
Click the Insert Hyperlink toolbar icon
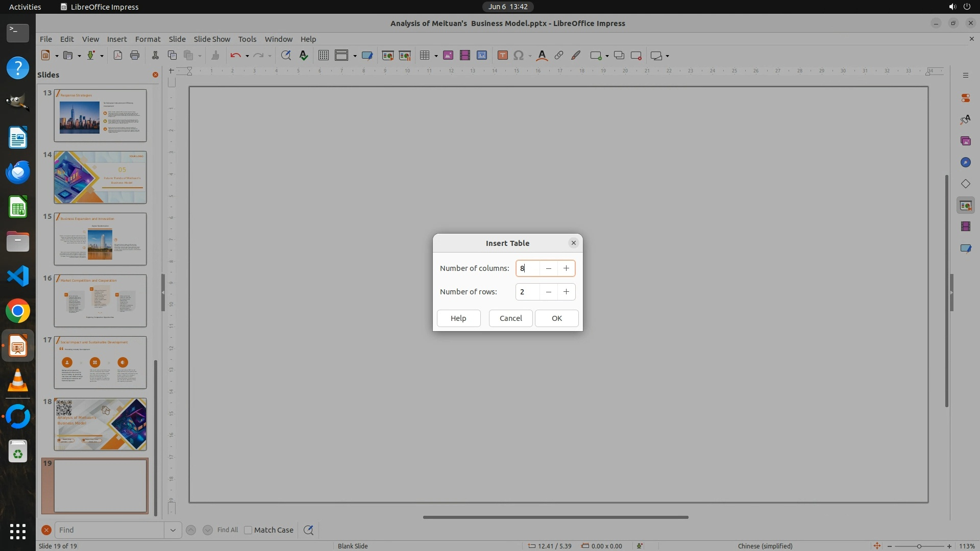pyautogui.click(x=559, y=56)
